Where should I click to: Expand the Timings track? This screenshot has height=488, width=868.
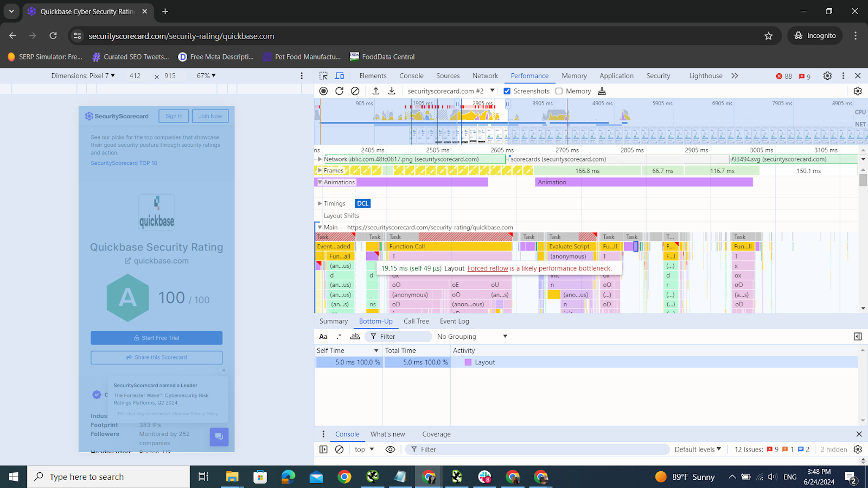(320, 203)
